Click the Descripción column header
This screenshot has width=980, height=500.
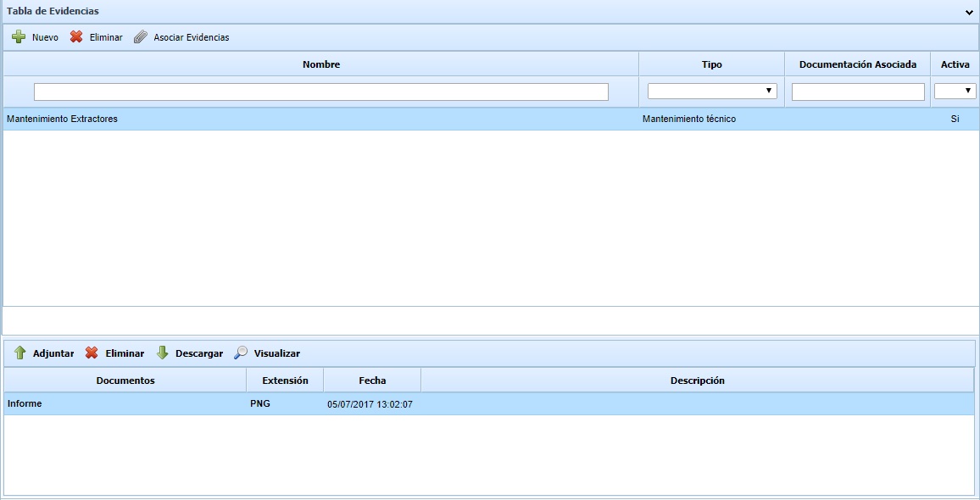697,381
